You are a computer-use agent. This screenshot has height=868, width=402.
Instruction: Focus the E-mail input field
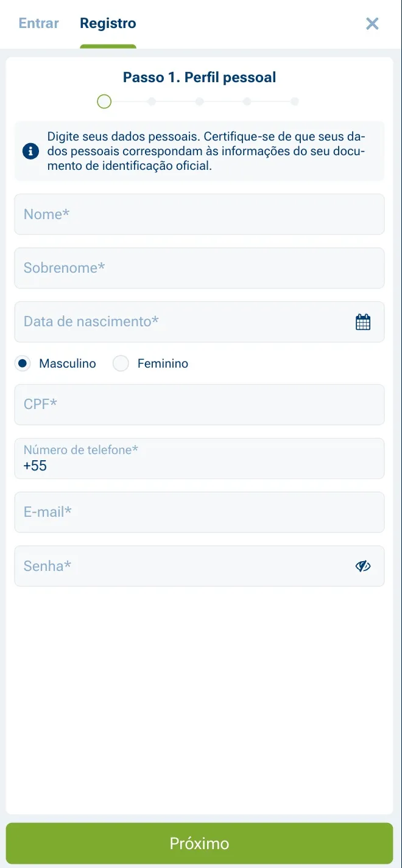(x=199, y=512)
